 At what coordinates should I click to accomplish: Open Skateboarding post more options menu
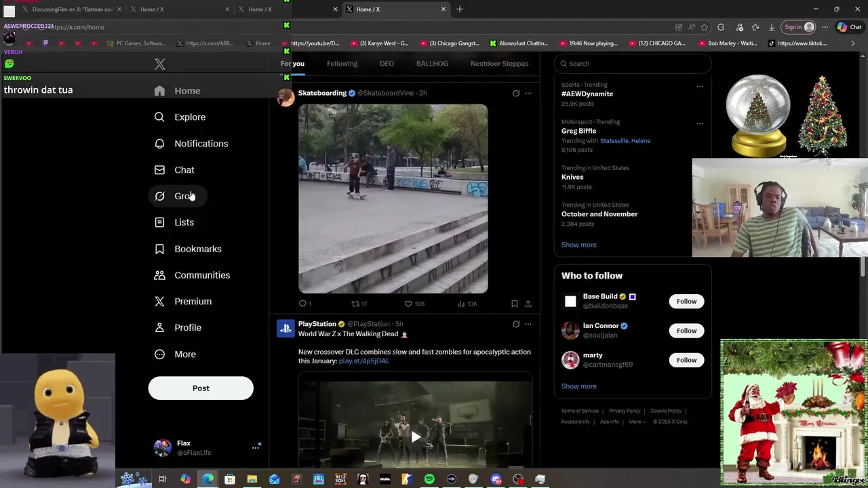pyautogui.click(x=528, y=93)
